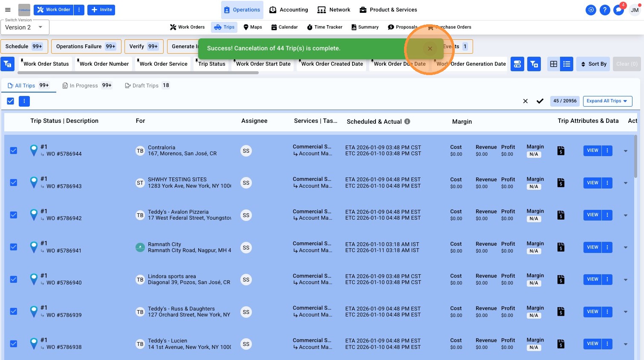The height and width of the screenshot is (360, 644).
Task: Click the info icon beside Scheduled & Actual
Action: (407, 122)
